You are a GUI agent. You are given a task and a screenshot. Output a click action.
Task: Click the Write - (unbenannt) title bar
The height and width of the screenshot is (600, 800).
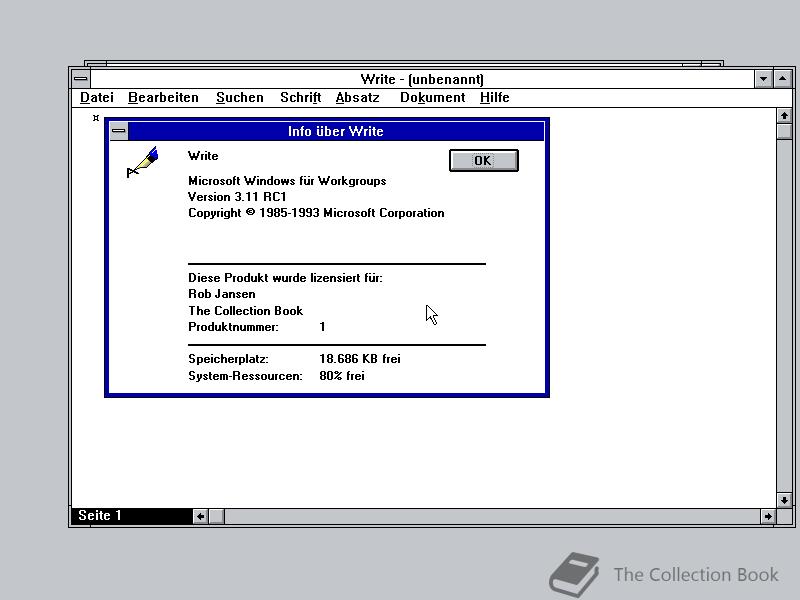tap(422, 79)
